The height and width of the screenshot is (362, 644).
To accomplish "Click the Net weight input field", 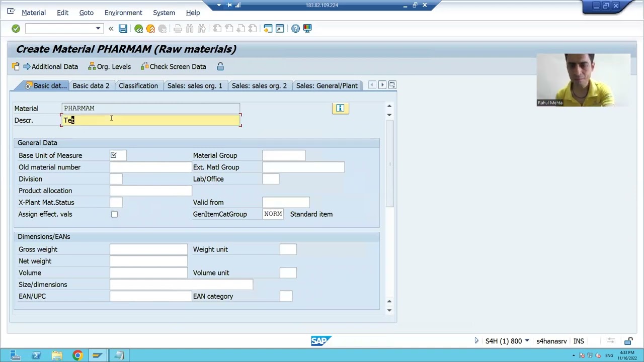I will tap(148, 261).
